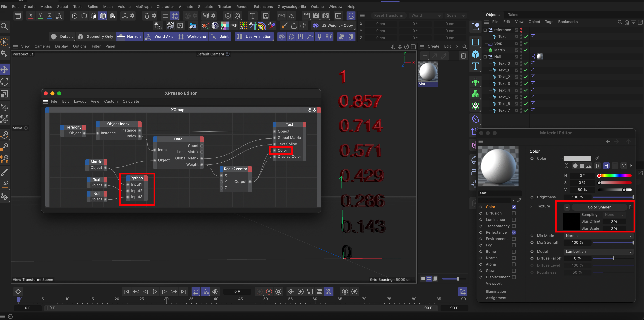Open the Mix Mode Normal dropdown
Viewport: 644px width, 320px height.
(598, 236)
